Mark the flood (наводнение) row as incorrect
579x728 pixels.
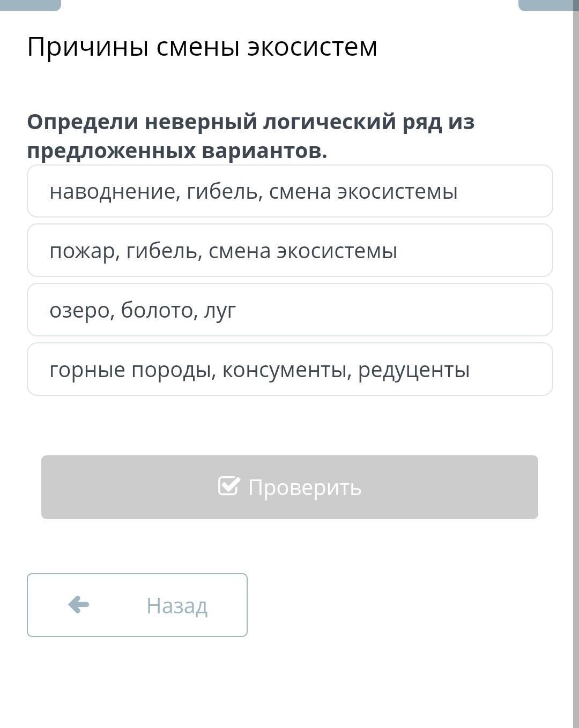(x=289, y=191)
